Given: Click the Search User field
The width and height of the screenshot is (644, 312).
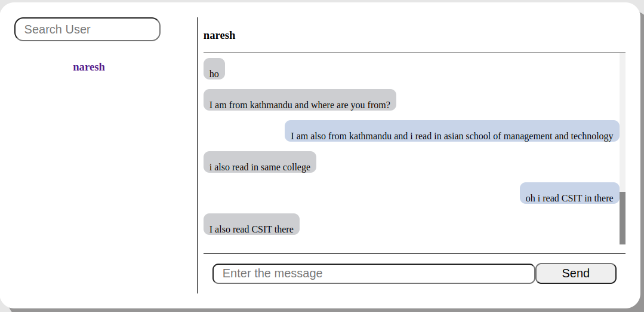Looking at the screenshot, I should pos(87,29).
